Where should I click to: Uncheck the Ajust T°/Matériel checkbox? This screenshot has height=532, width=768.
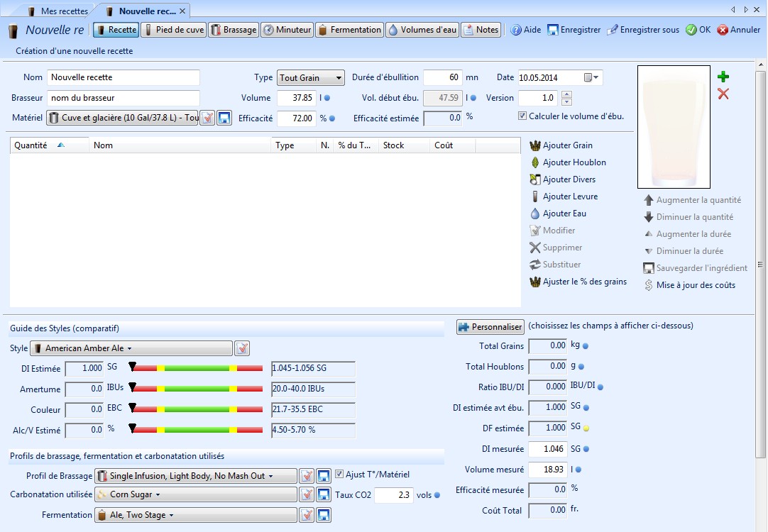click(339, 475)
